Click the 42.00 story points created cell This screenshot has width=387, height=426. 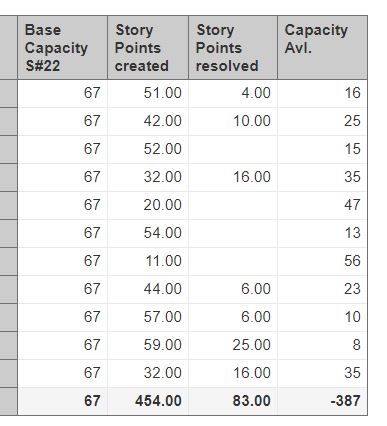coord(148,121)
